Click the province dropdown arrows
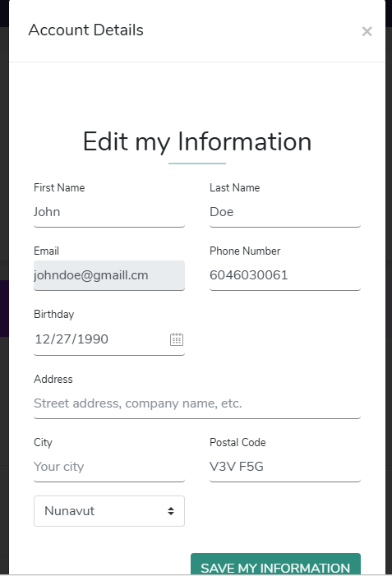 [x=170, y=511]
